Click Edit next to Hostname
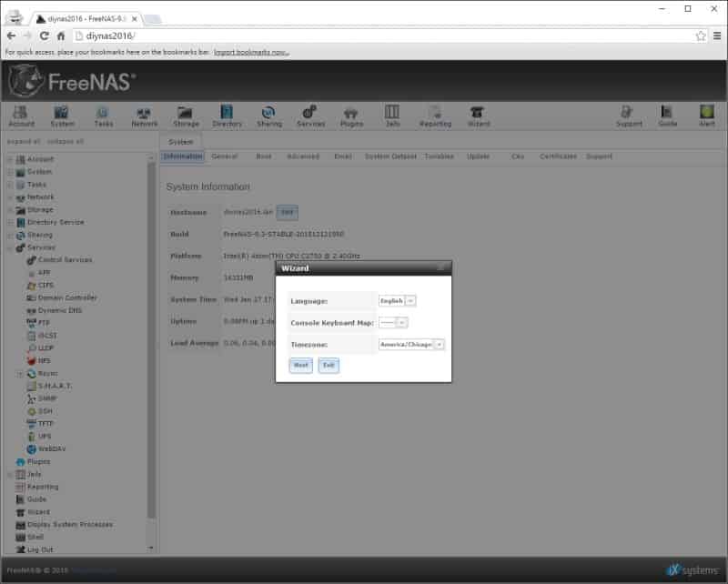This screenshot has height=584, width=728. [x=288, y=213]
